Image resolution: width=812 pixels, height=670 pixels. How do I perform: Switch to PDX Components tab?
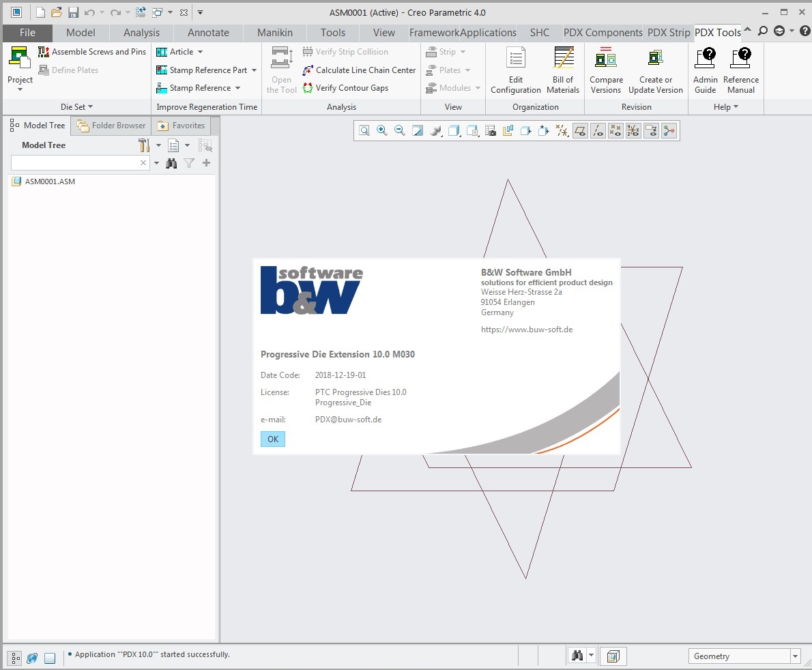(x=603, y=33)
